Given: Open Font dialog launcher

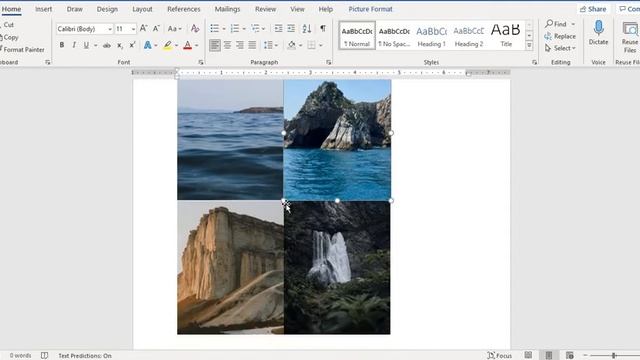Looking at the screenshot, I should point(201,62).
